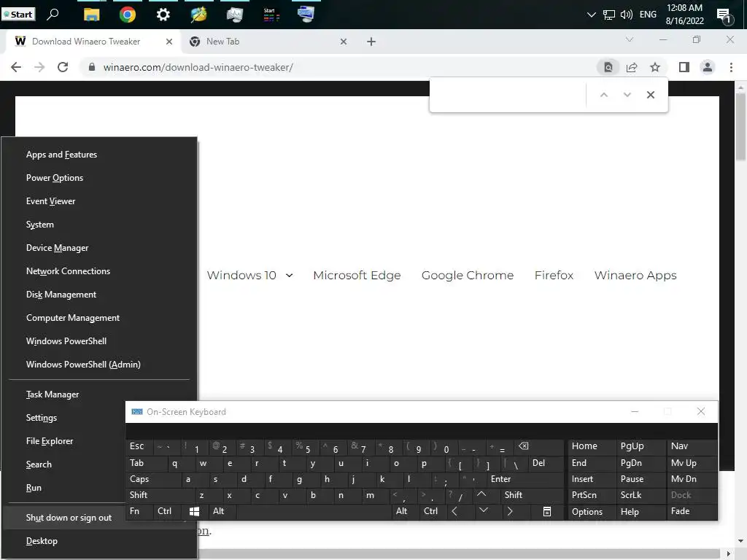Screen dimensions: 747x560
Task: Click the taskbar search magnifier icon
Action: click(x=53, y=15)
